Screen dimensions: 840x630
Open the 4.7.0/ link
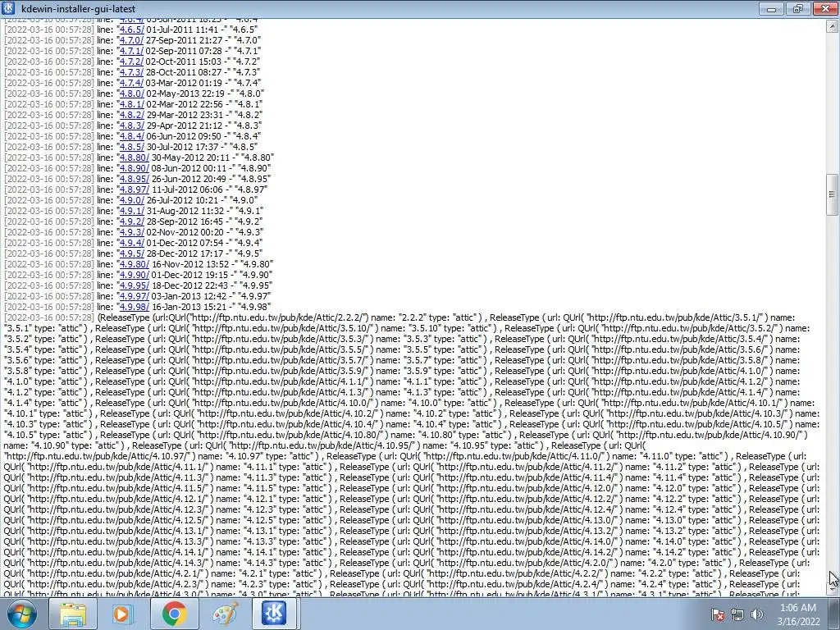click(x=131, y=40)
